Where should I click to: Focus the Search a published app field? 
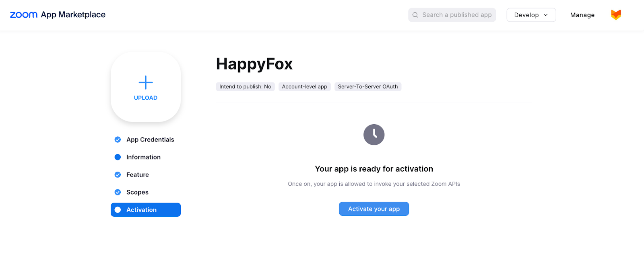452,15
